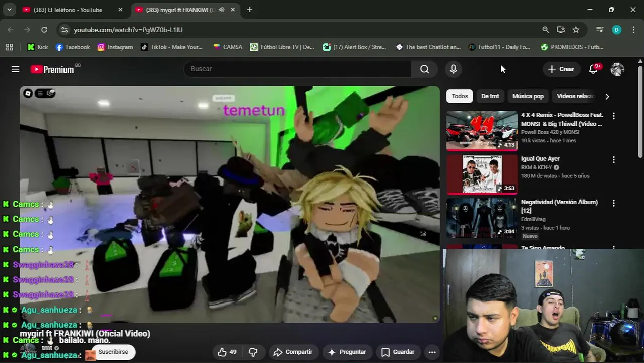Open the Chrome three-dot menu

tap(633, 30)
